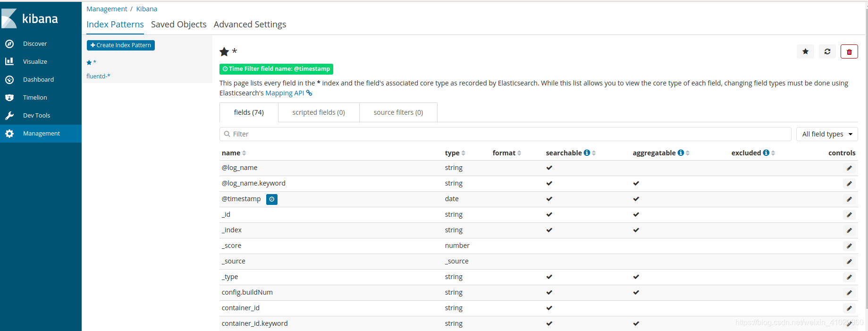868x331 pixels.
Task: Click Management breadcrumb link
Action: point(107,9)
